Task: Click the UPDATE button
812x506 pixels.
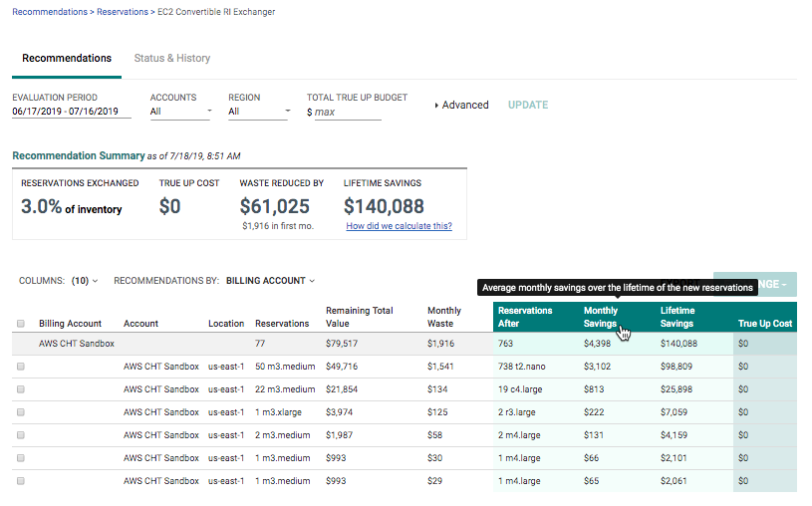Action: pos(528,105)
